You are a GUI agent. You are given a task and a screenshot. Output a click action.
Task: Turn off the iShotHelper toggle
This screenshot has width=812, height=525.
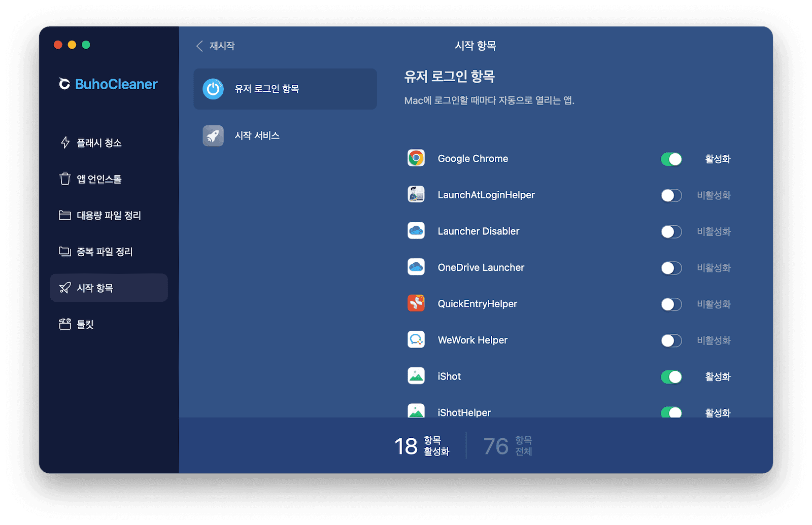point(671,412)
